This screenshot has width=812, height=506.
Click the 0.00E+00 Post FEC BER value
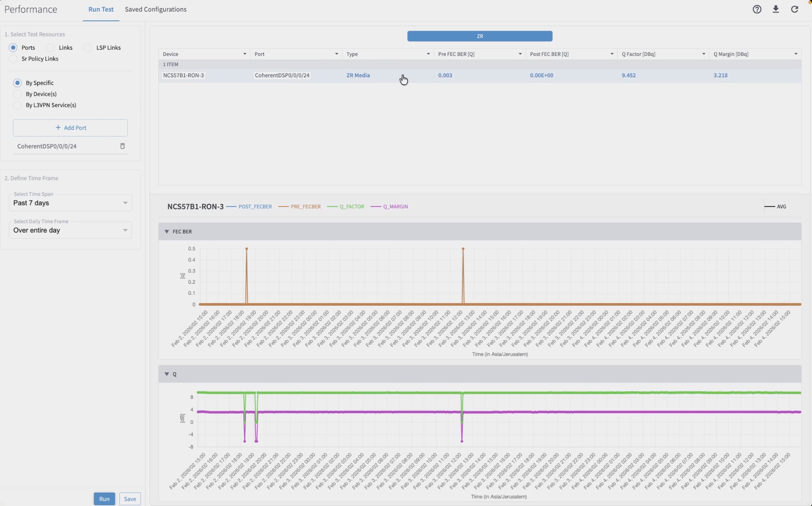(541, 75)
